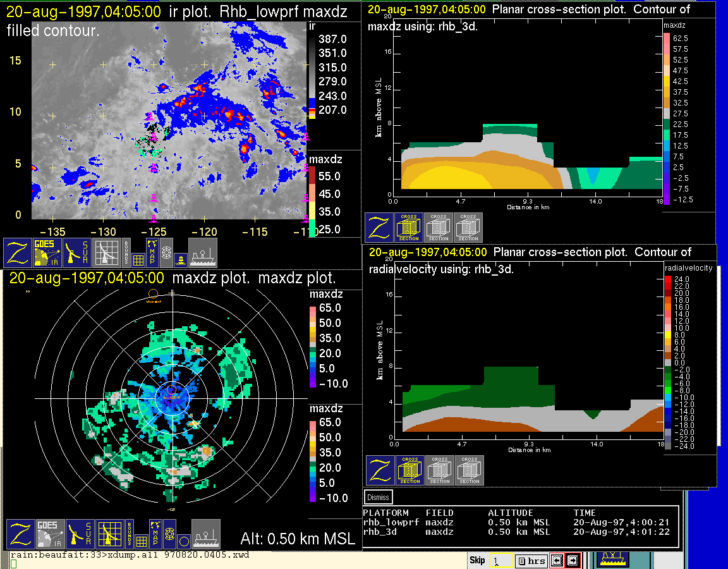
Task: Click the Skip value input field
Action: coord(500,561)
